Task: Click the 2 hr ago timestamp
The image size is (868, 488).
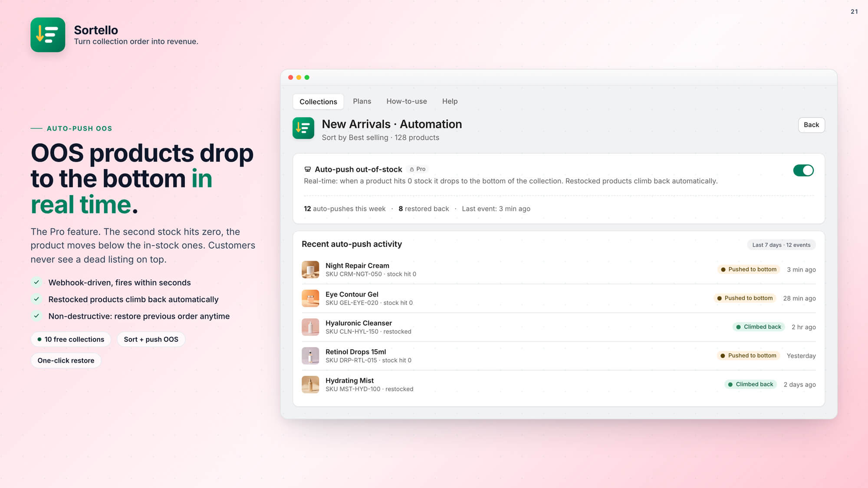Action: (804, 327)
